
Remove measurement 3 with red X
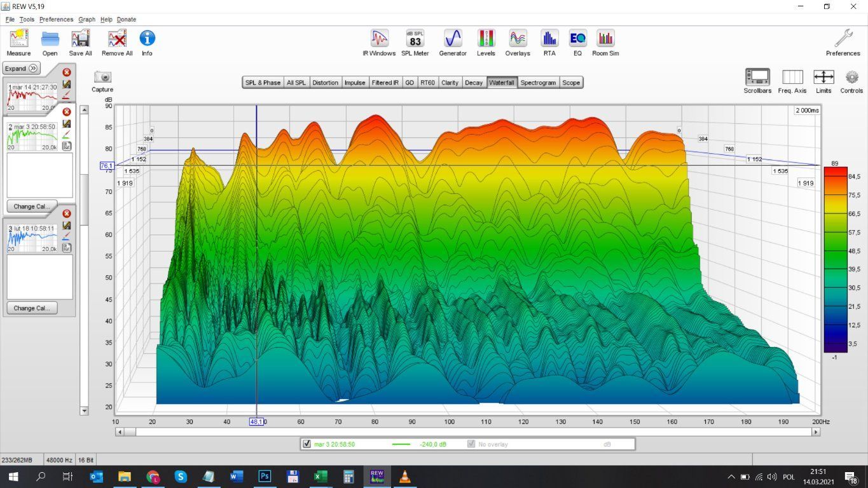coord(67,213)
